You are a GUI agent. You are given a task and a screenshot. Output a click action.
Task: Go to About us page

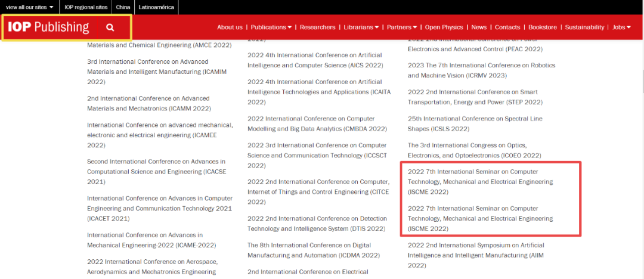[x=230, y=27]
